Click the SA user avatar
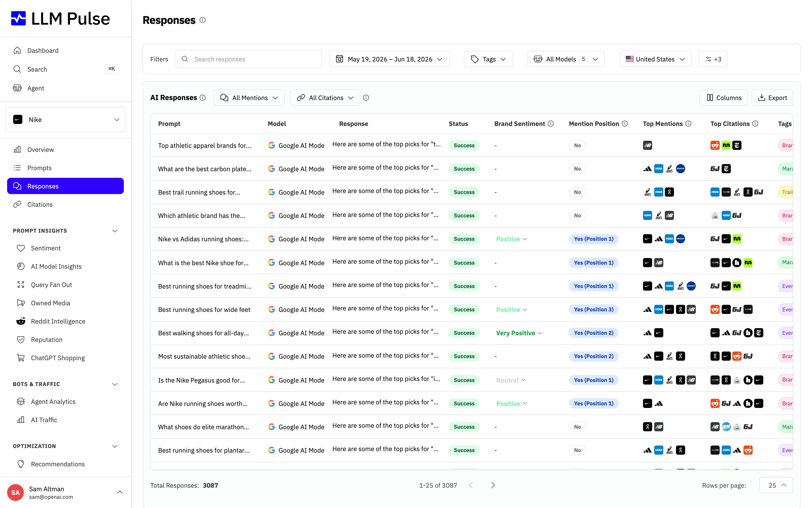Screen dimensions: 812x508 (x=15, y=492)
